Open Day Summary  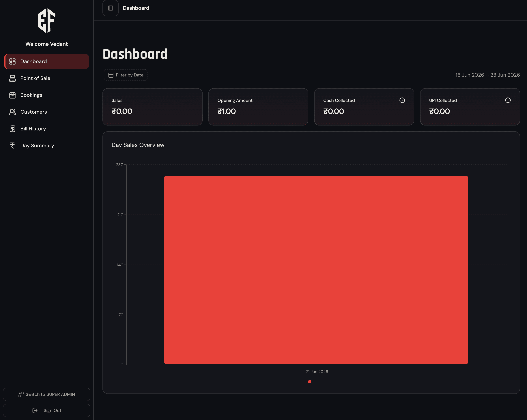[x=47, y=146]
